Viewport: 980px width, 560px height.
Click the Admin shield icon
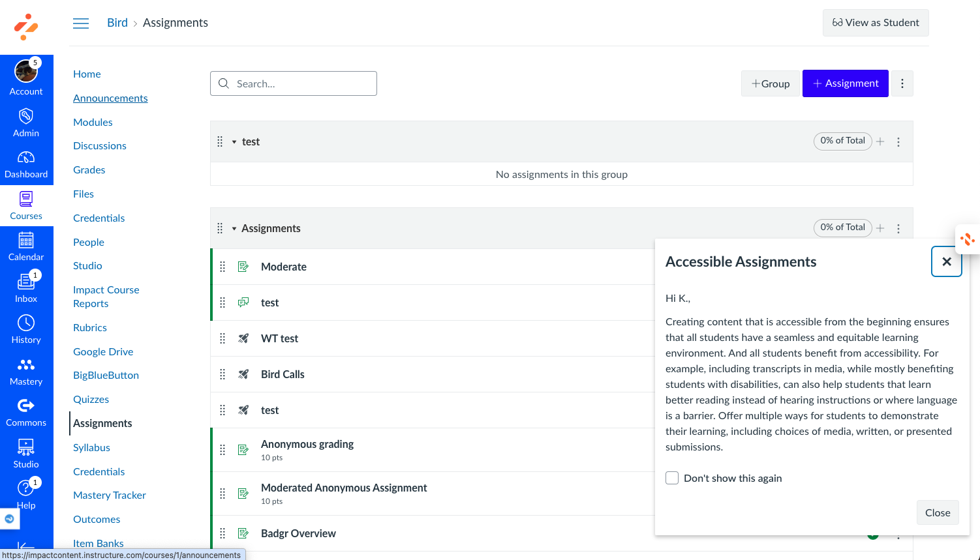tap(26, 117)
